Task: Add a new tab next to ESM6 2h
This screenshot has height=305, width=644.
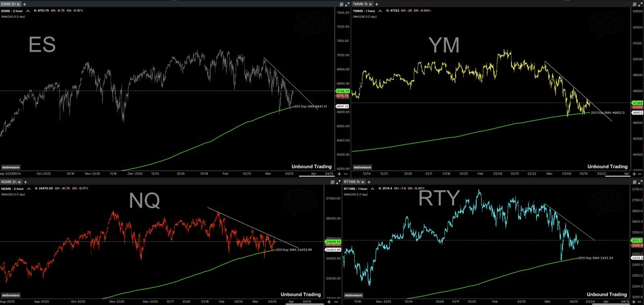Action: 25,4
